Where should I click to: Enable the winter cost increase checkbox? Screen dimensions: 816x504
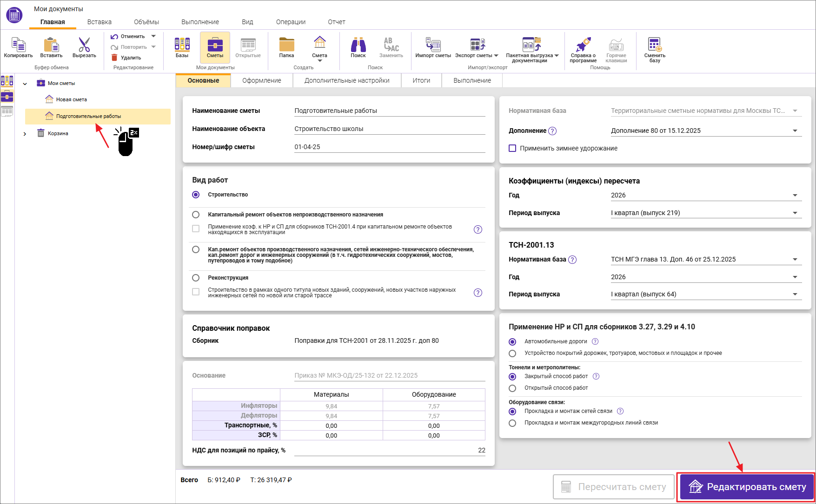[512, 148]
